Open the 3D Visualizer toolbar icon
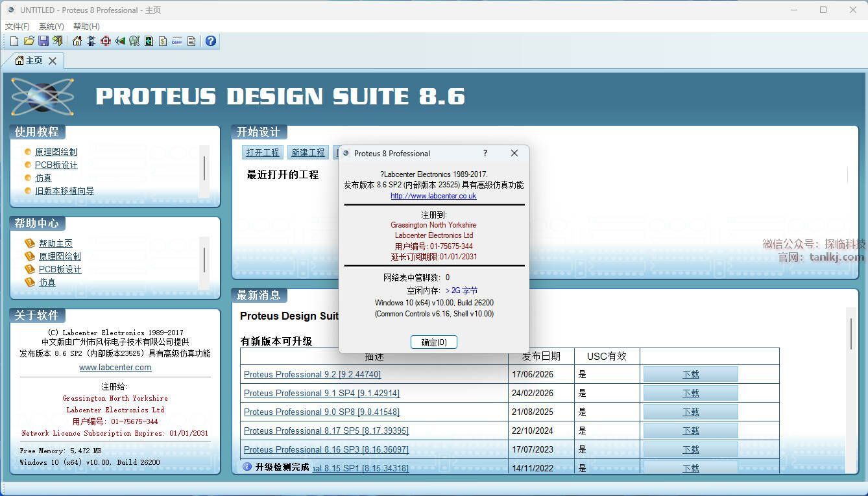 click(x=120, y=41)
